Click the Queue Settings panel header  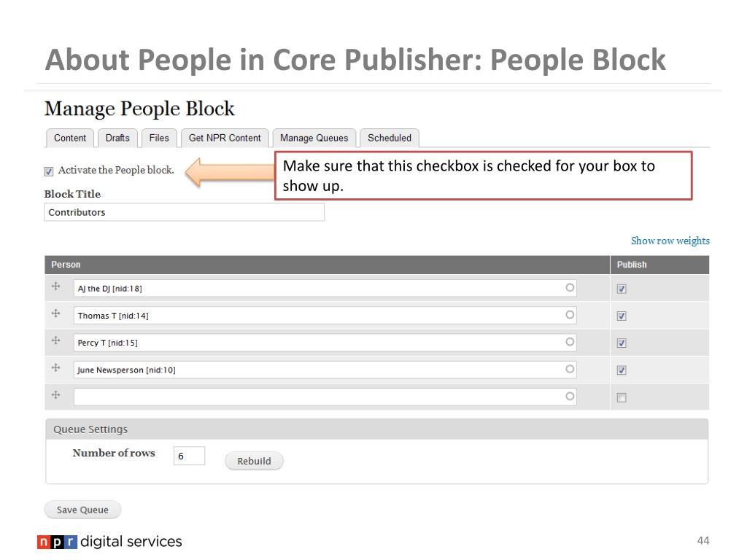click(x=377, y=429)
